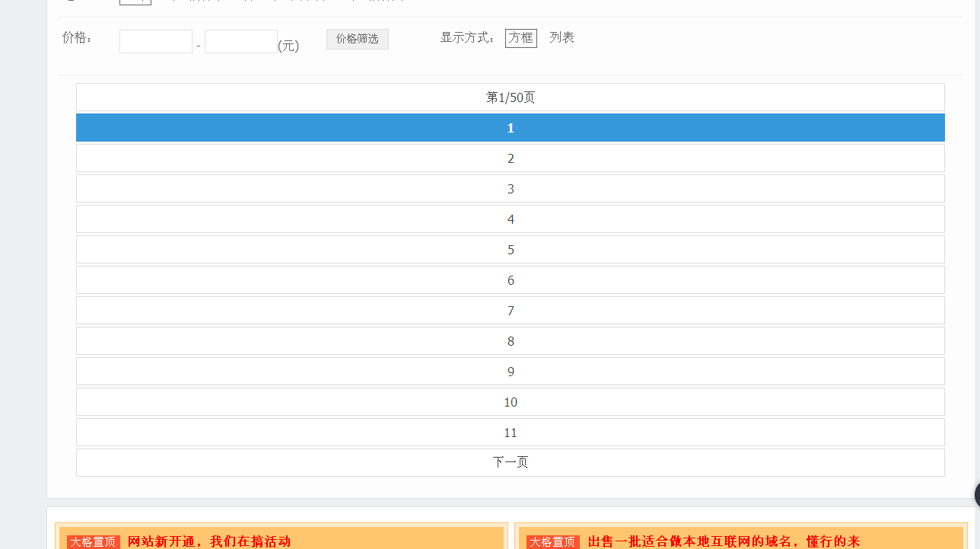Go to page 2
Image resolution: width=980 pixels, height=549 pixels.
[510, 158]
